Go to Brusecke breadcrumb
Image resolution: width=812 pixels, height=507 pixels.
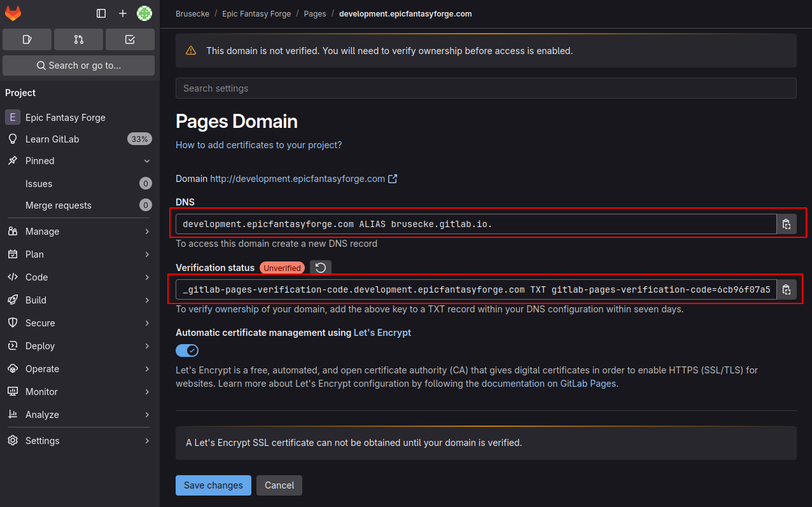tap(192, 13)
